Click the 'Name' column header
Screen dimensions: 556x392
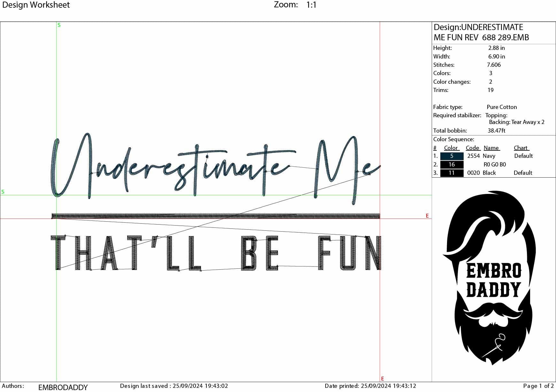click(492, 148)
